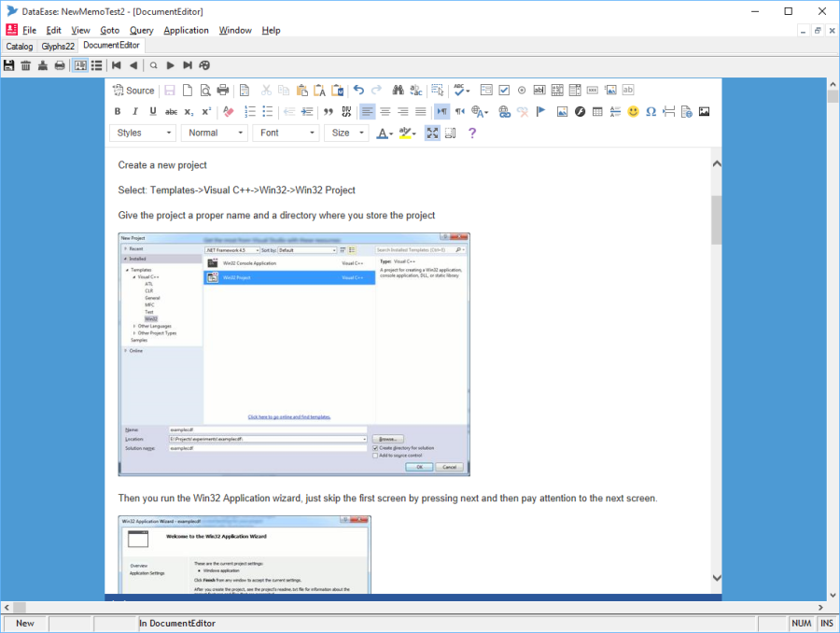Jump to the first record
Viewport: 840px width, 633px height.
pyautogui.click(x=117, y=65)
